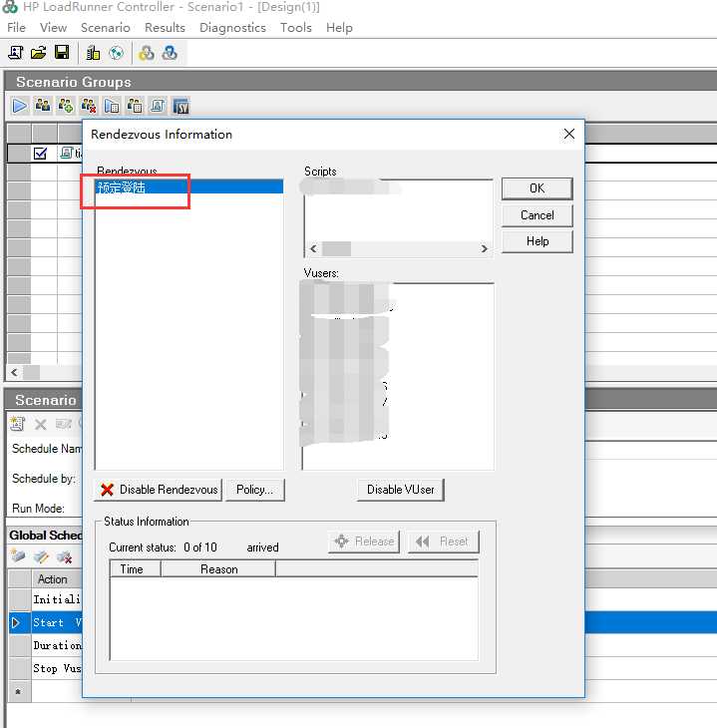The image size is (717, 728).
Task: Select the highlighted rendezvous list entry
Action: coord(189,187)
